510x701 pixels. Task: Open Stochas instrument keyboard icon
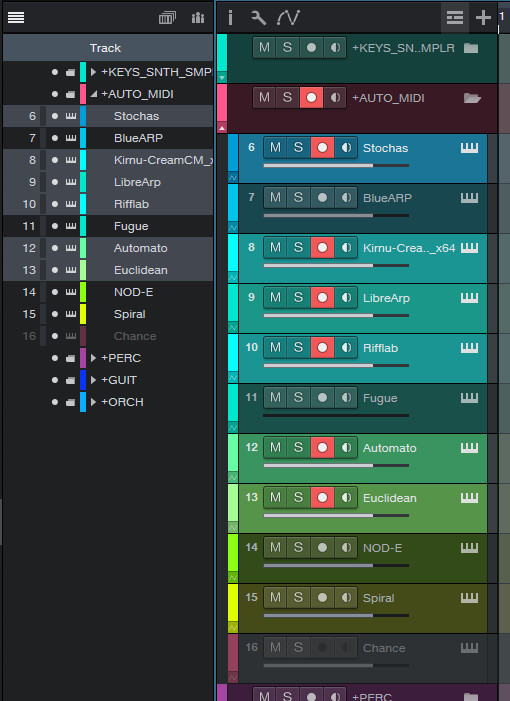(x=469, y=148)
